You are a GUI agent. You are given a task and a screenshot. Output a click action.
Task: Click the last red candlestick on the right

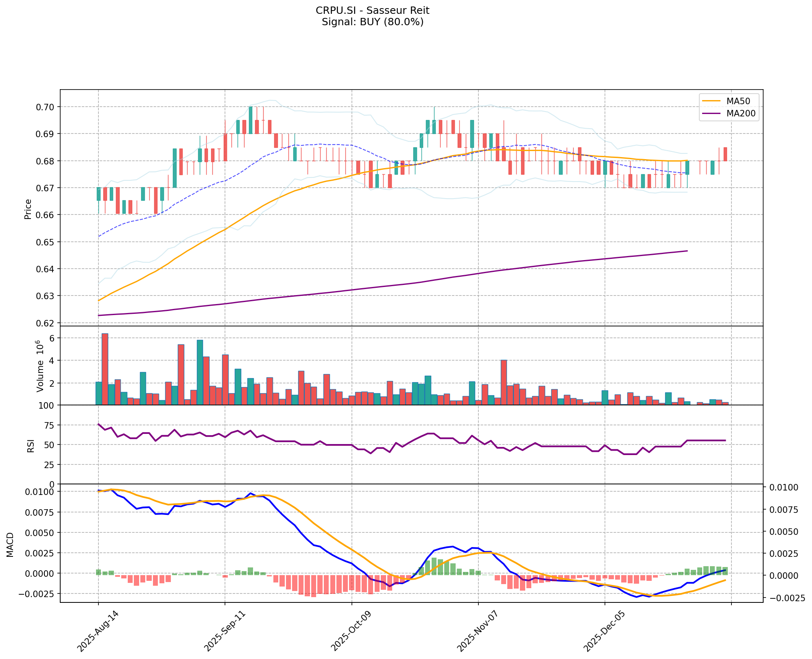tap(725, 154)
